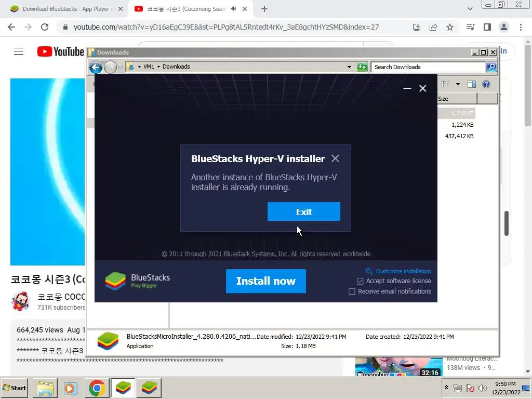
Task: Click BlueStacksMicroInstaller icon in details pane
Action: point(108,341)
